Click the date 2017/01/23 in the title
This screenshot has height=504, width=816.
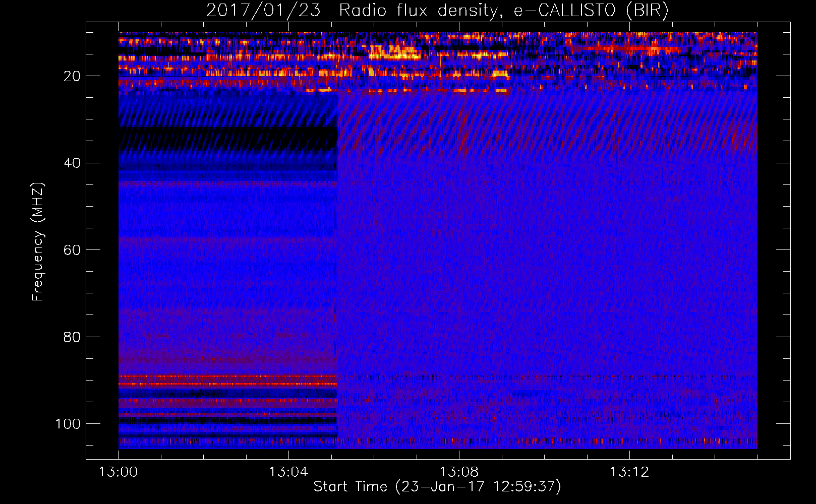[263, 10]
